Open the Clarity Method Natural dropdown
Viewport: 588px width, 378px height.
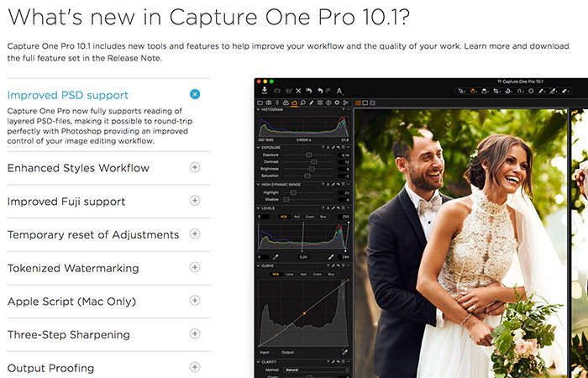coord(315,370)
